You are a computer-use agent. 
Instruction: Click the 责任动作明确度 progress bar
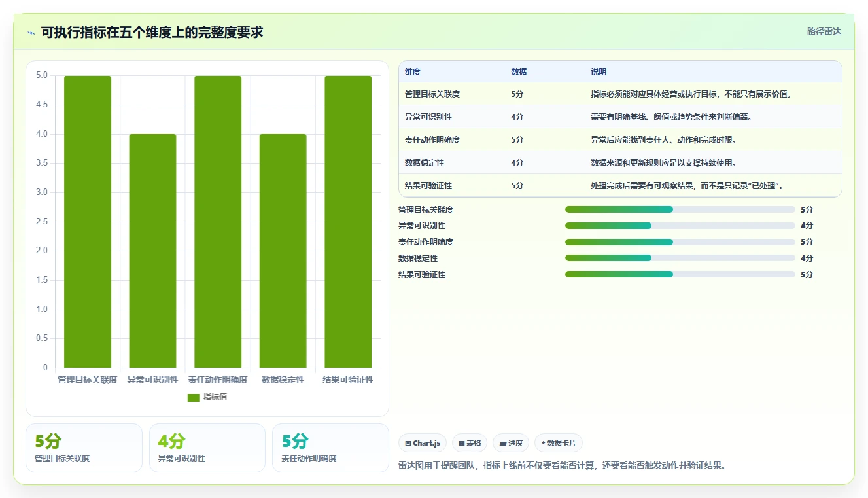pos(680,242)
